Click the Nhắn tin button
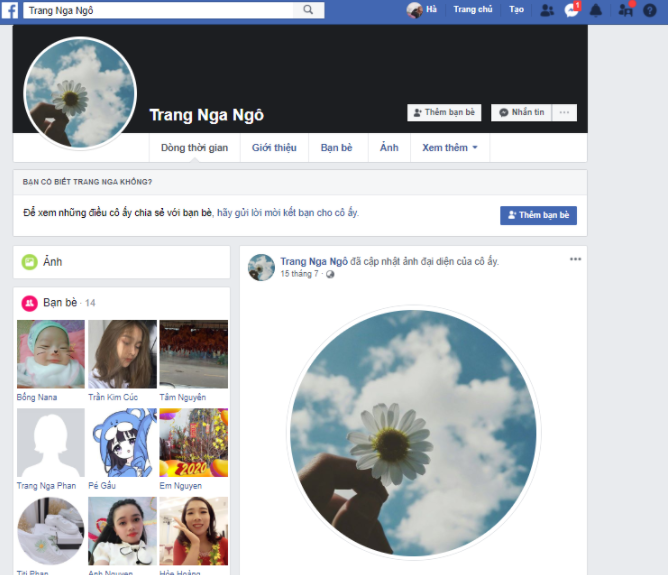668x575 pixels. tap(521, 112)
